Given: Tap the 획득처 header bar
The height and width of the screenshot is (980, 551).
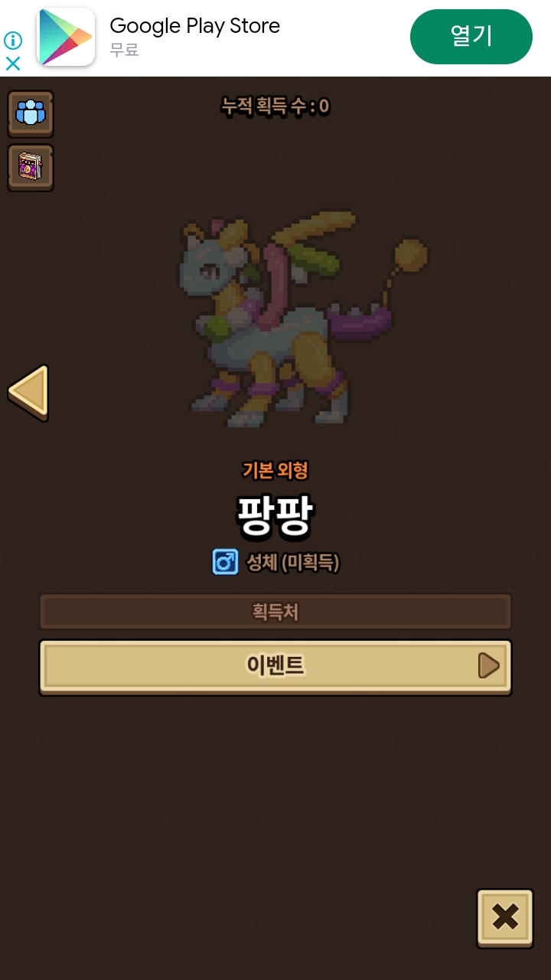Looking at the screenshot, I should coord(275,612).
